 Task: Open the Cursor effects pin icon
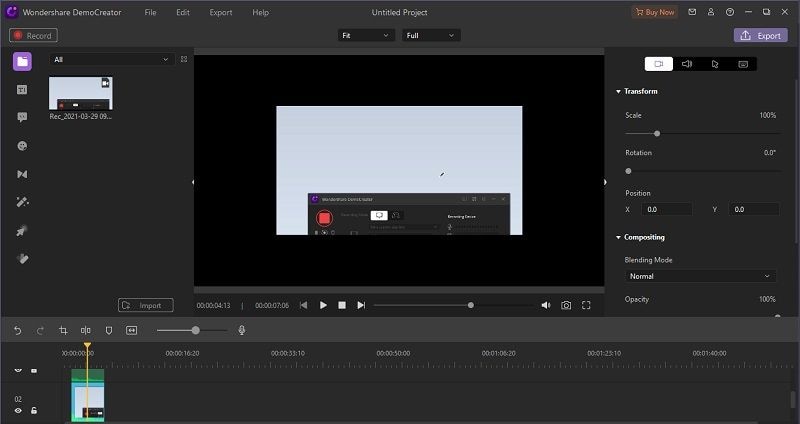[22, 231]
